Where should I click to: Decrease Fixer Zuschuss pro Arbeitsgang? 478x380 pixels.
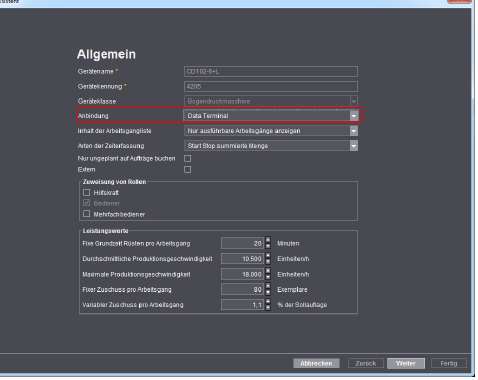[x=268, y=292]
